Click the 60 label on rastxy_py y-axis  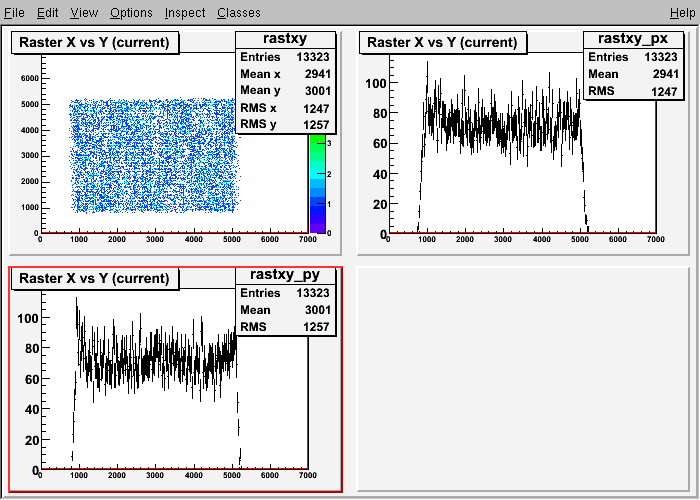[32, 379]
